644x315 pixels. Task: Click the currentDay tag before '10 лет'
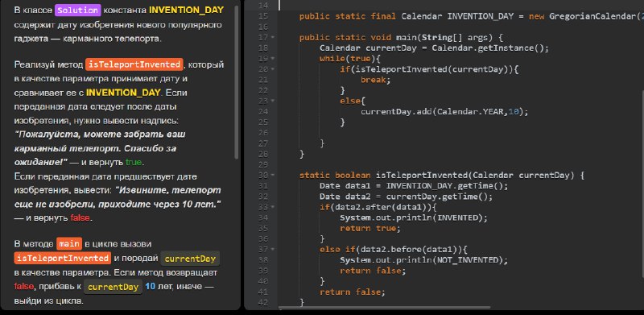(x=113, y=287)
